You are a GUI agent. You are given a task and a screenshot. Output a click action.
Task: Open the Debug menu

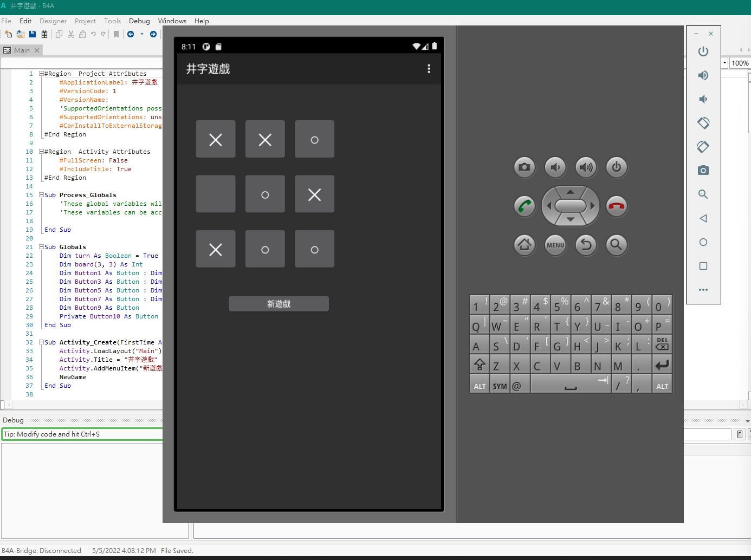pyautogui.click(x=139, y=21)
